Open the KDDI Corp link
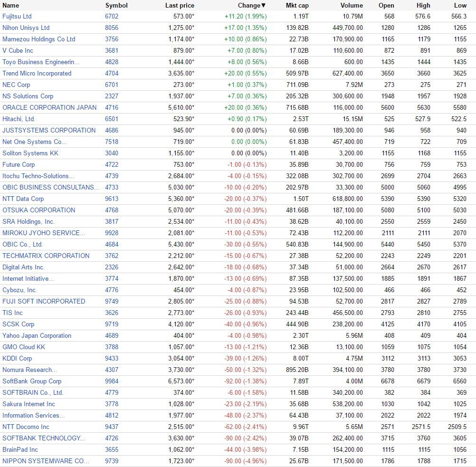The height and width of the screenshot is (467, 476). coord(17,358)
